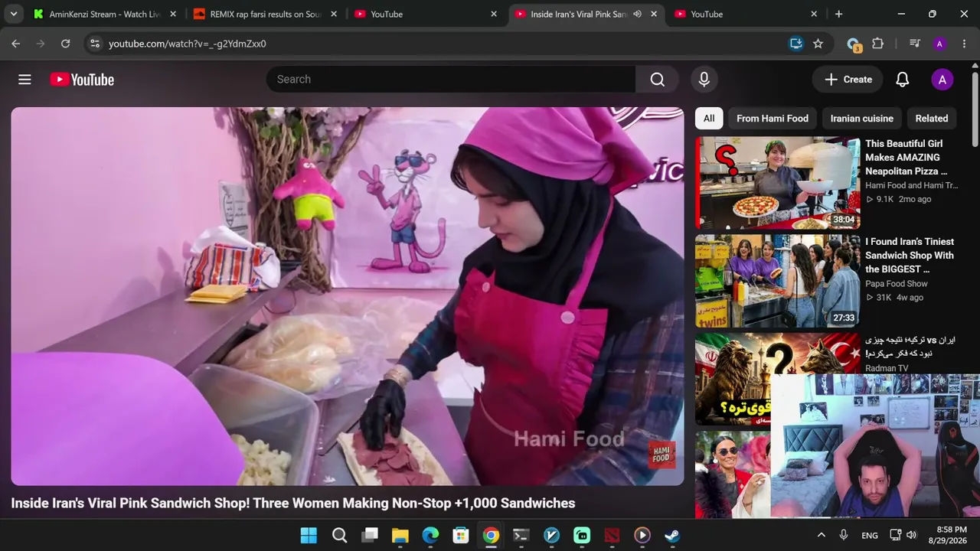Open the Dota 2 taskbar icon
The width and height of the screenshot is (980, 551).
(612, 536)
